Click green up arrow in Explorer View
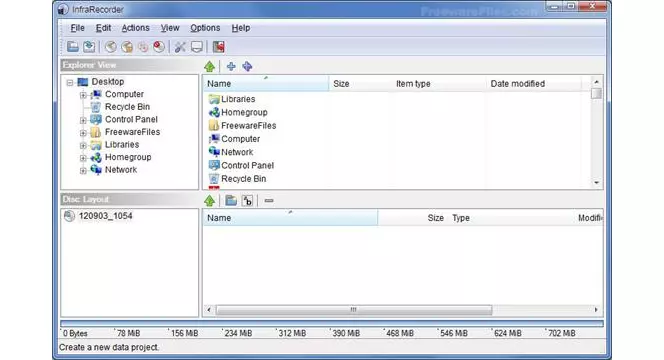 [209, 66]
